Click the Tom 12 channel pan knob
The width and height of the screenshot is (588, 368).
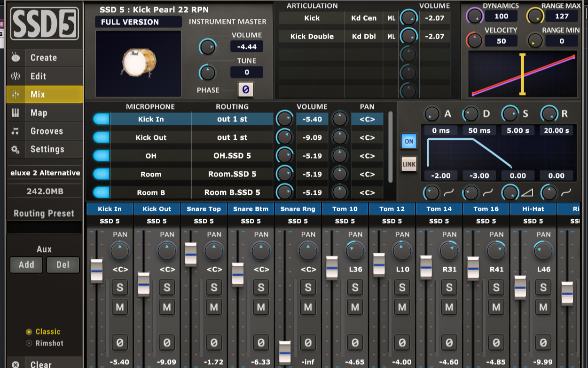coord(402,251)
